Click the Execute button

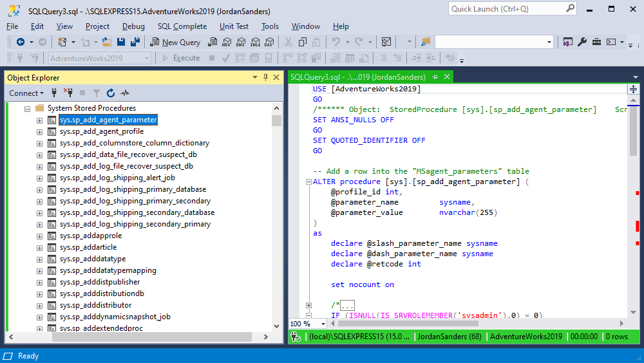(x=181, y=58)
